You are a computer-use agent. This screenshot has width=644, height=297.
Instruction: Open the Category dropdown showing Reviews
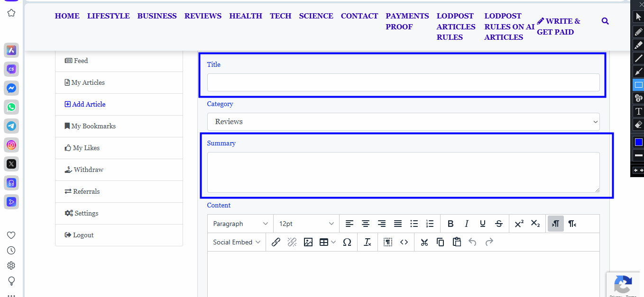tap(403, 122)
